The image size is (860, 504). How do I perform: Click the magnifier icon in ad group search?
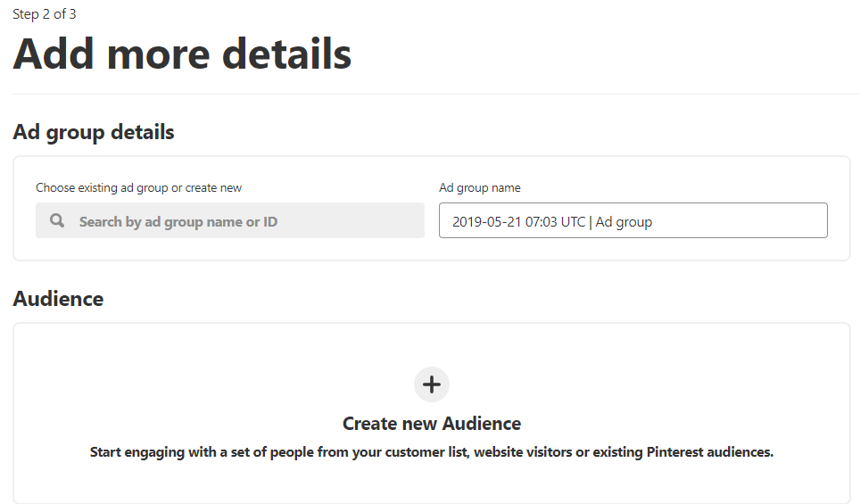[x=57, y=220]
